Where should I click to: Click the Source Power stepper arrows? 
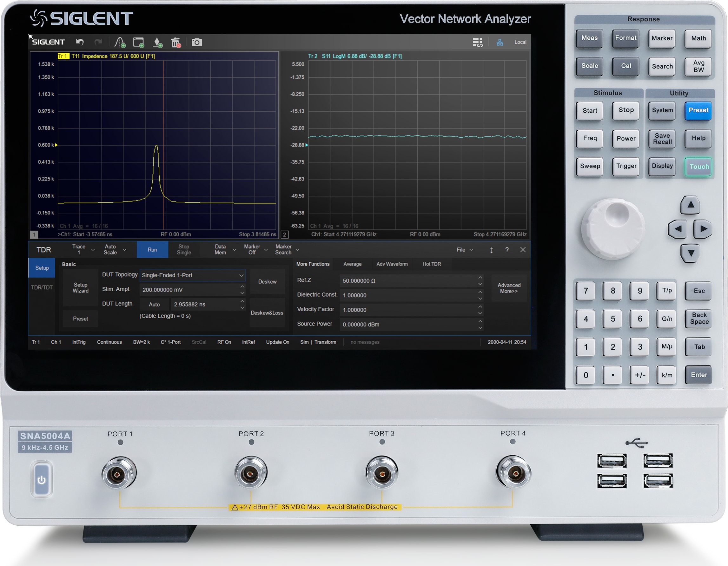coord(480,324)
